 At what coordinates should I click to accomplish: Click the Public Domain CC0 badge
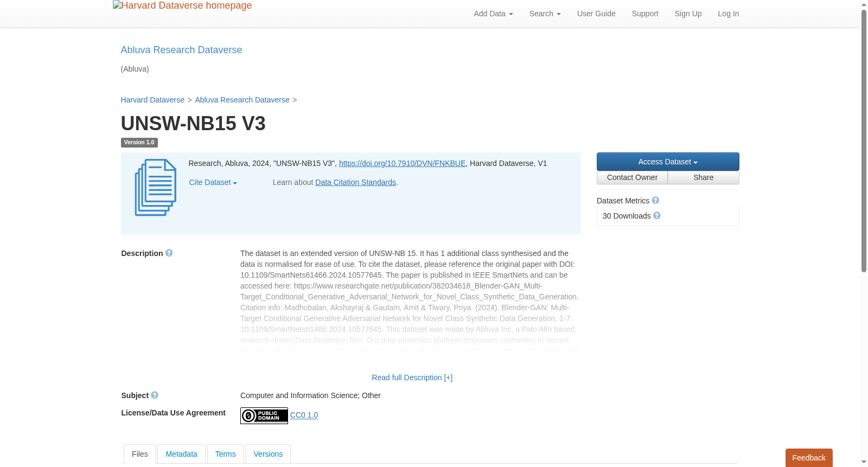click(264, 415)
